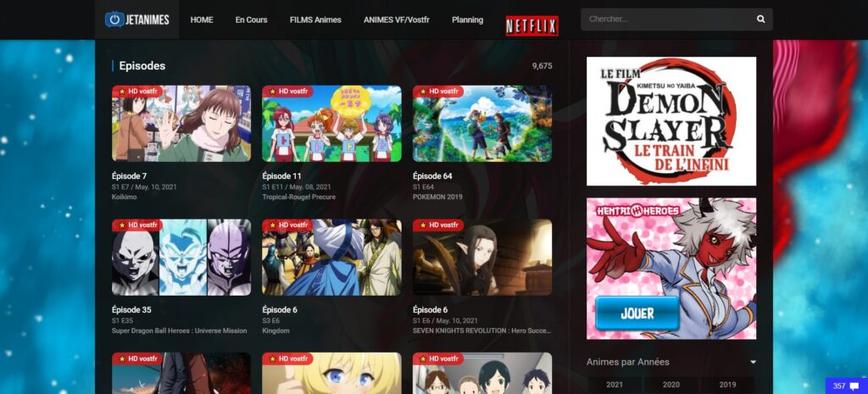This screenshot has width=868, height=394.
Task: Click the Animes par Années heading
Action: [x=628, y=362]
